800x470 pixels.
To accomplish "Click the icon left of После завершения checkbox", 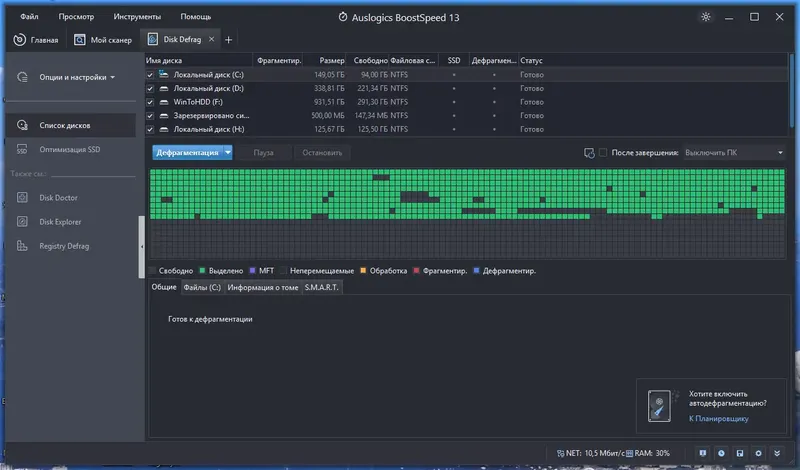I will (x=589, y=153).
